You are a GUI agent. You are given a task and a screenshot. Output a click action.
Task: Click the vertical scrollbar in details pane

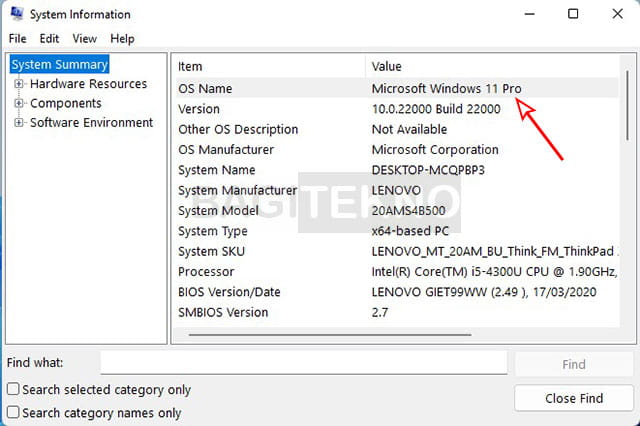pyautogui.click(x=628, y=200)
